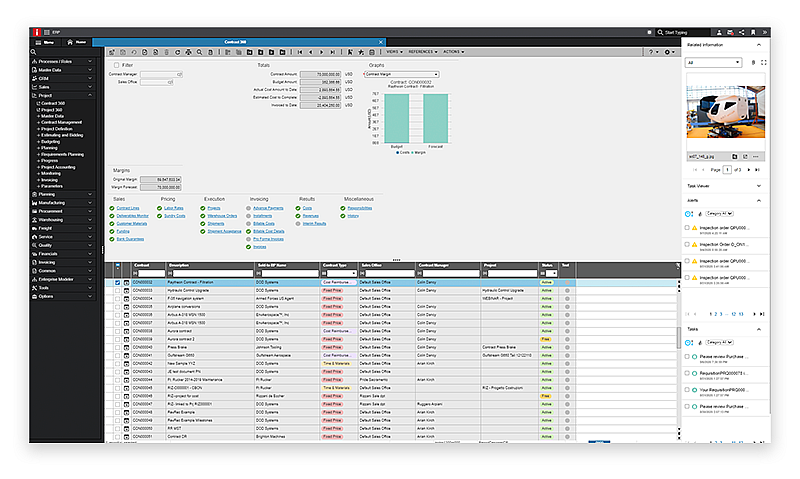This screenshot has width=800, height=479.
Task: Switch to the Home tab
Action: click(79, 42)
